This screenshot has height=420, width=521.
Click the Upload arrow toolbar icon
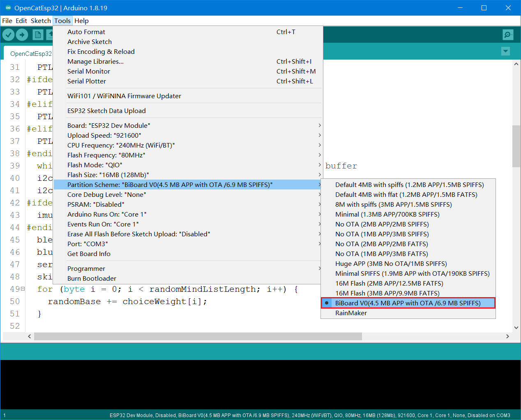click(22, 35)
